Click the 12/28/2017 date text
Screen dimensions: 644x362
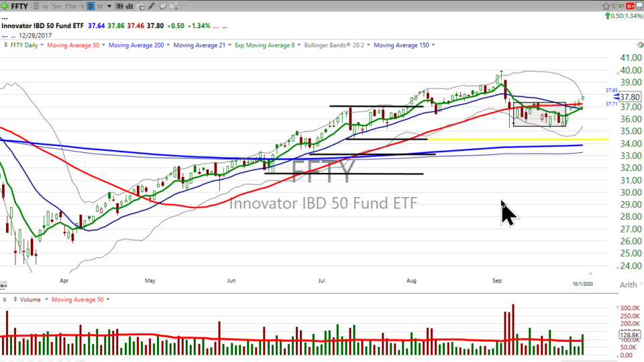tap(35, 36)
